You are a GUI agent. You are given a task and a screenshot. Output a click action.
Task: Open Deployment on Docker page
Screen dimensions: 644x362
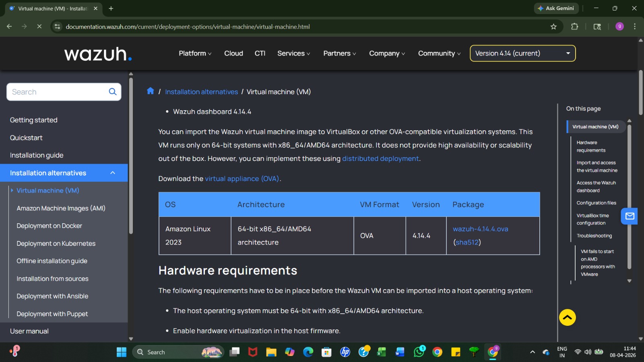[49, 226]
